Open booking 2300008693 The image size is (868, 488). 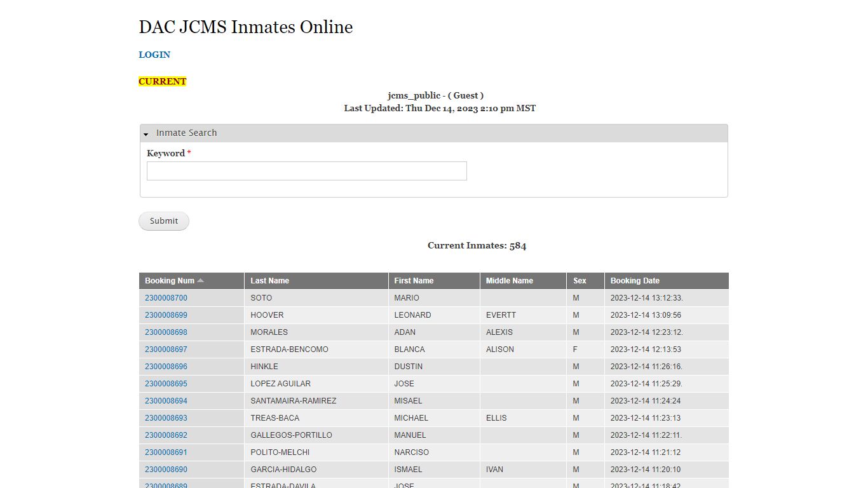166,418
